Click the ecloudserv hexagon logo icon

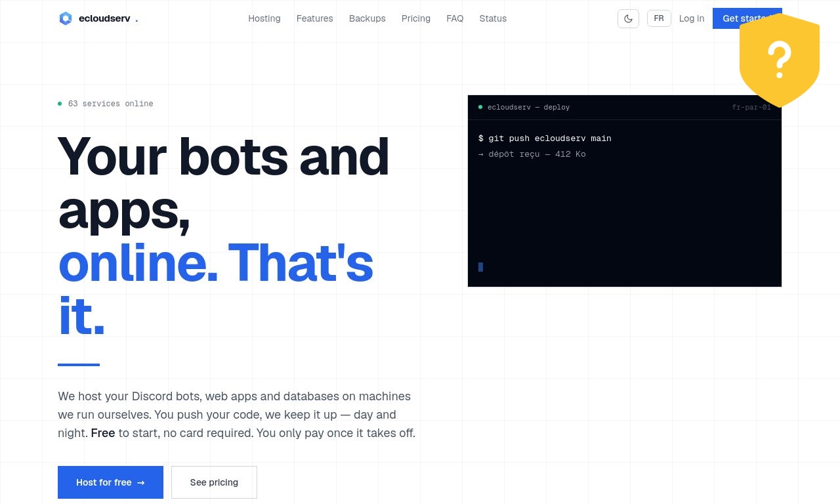[x=66, y=18]
